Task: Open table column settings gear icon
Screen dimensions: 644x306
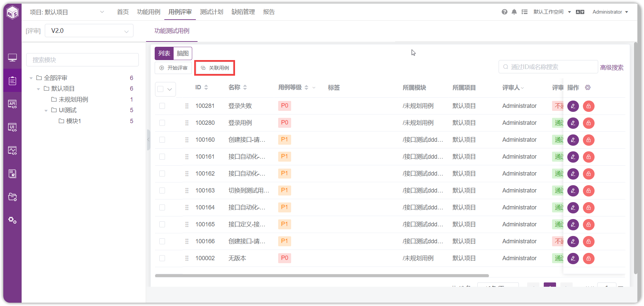Action: pos(588,87)
